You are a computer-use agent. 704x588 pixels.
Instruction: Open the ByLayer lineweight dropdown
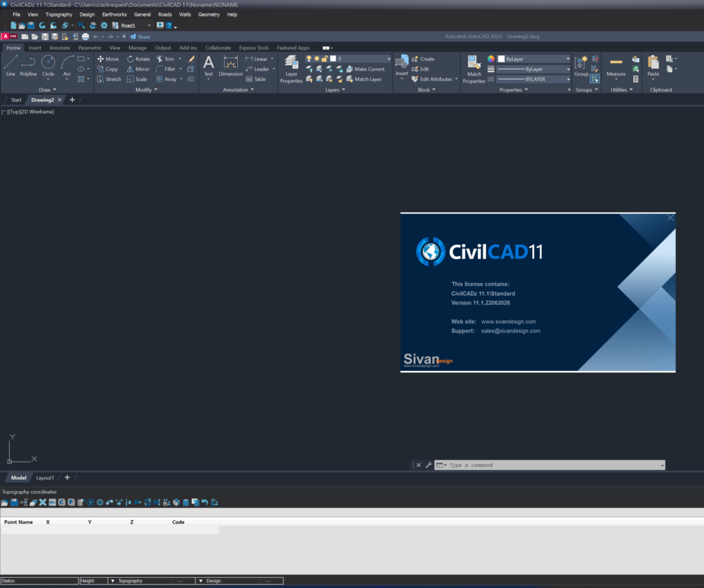567,69
